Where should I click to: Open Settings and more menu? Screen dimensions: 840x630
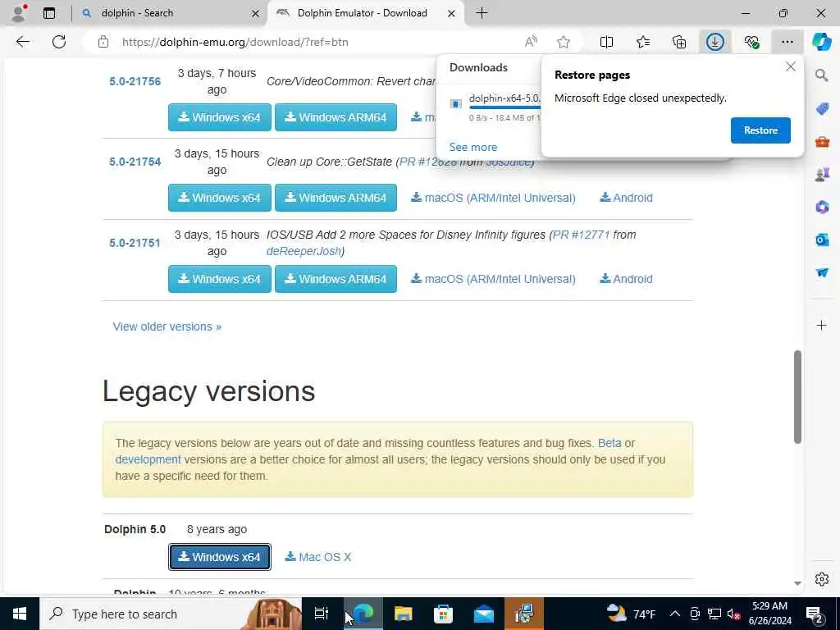tap(787, 42)
